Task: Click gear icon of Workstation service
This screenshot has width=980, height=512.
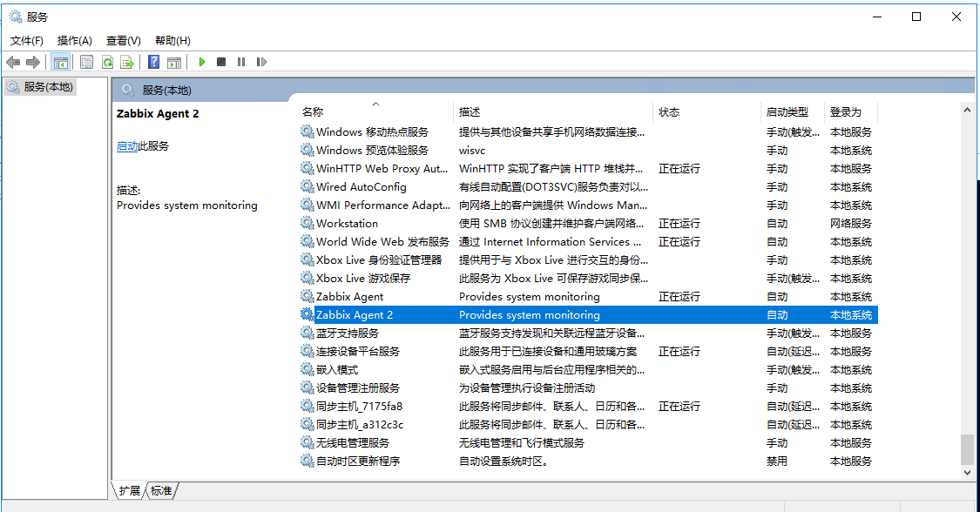Action: point(307,223)
